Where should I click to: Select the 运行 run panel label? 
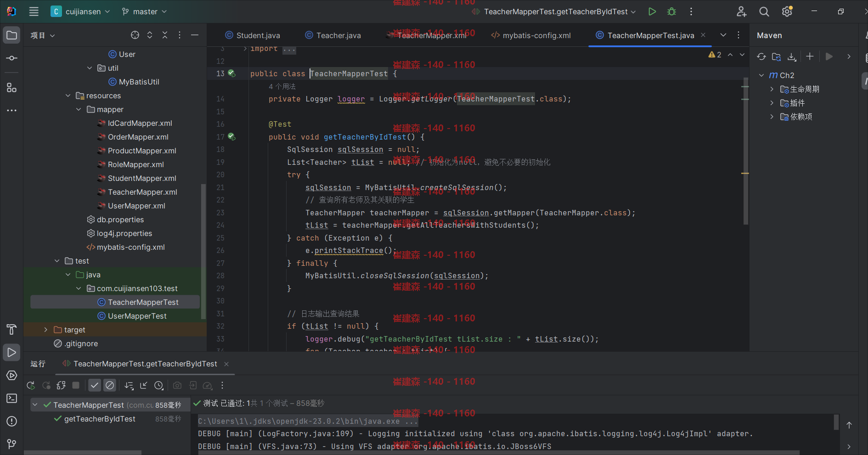[38, 364]
